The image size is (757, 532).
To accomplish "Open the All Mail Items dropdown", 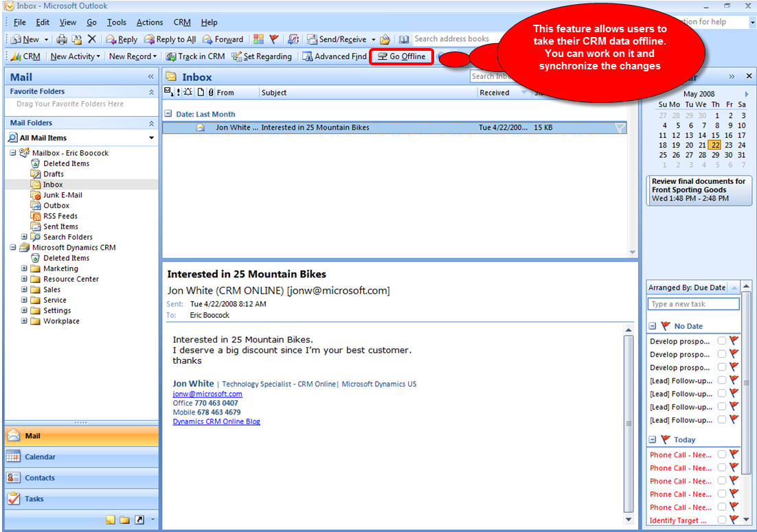I will point(152,138).
